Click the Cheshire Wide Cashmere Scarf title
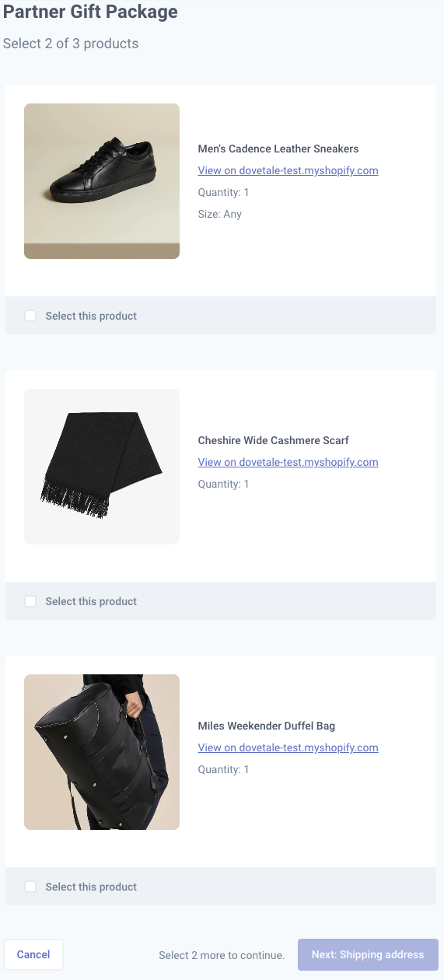Screen dimensions: 444x980 pyautogui.click(x=274, y=440)
